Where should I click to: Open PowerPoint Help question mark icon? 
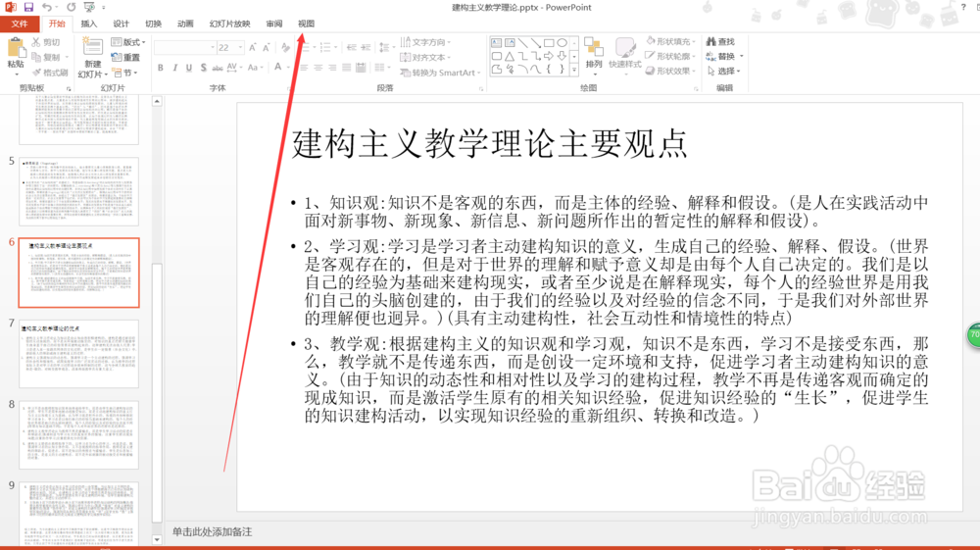(963, 8)
